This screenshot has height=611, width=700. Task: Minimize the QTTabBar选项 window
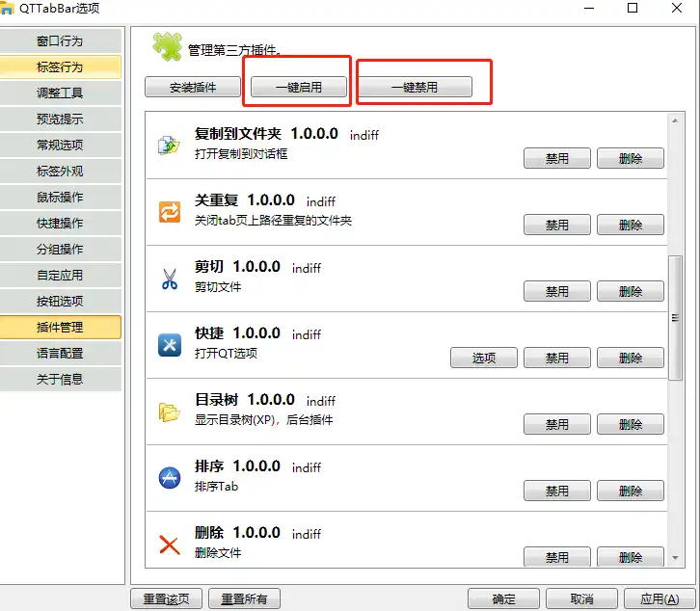pyautogui.click(x=589, y=8)
